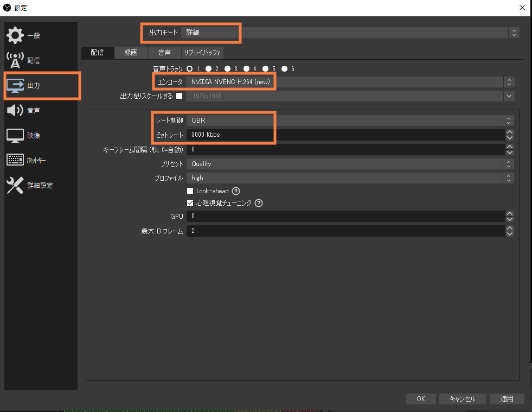This screenshot has height=412, width=532.
Task: Open the プリセット dropdown set to Quality
Action: pyautogui.click(x=350, y=164)
